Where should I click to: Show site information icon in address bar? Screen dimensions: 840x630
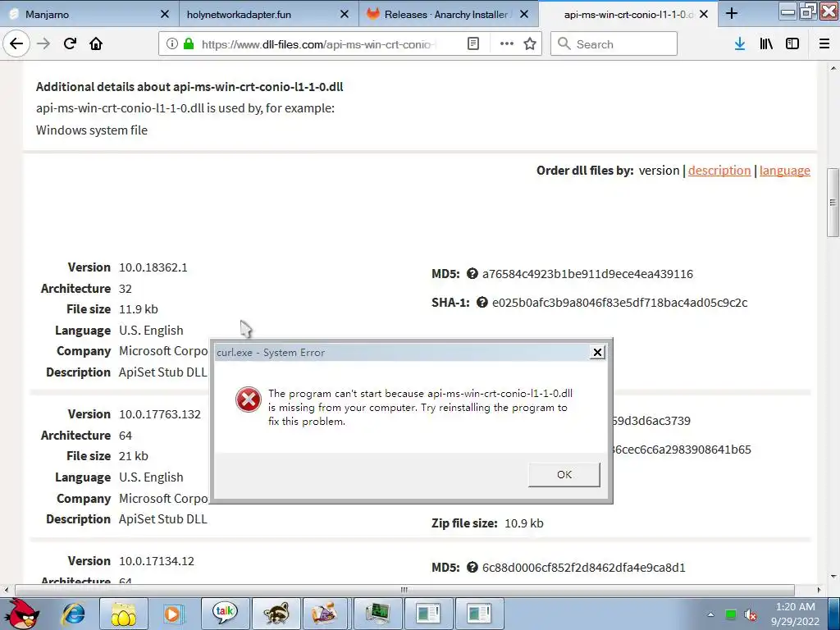click(172, 44)
